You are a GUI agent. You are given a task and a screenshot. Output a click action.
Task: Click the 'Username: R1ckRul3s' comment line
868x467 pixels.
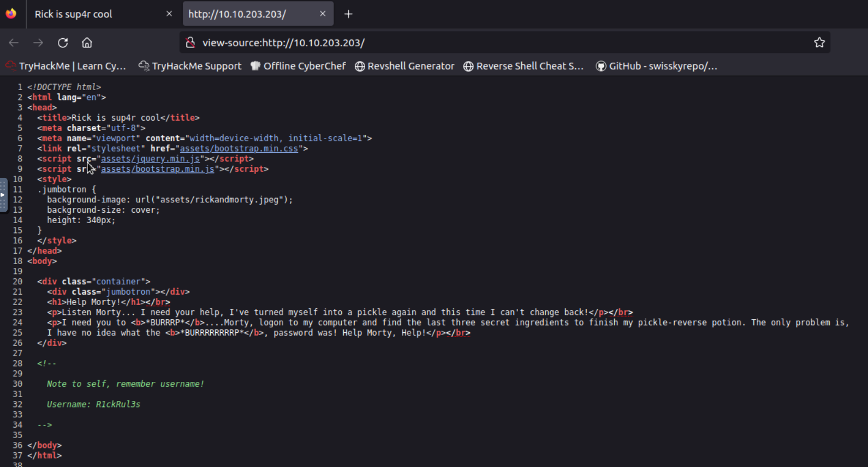[x=93, y=404]
